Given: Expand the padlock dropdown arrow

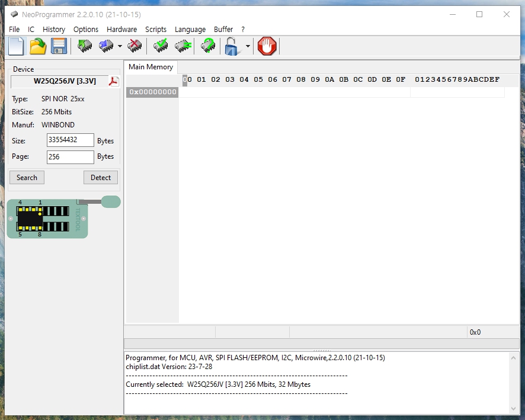Looking at the screenshot, I should click(247, 46).
